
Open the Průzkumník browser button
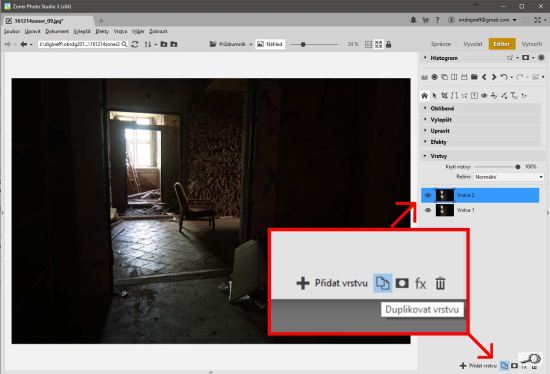click(x=230, y=44)
